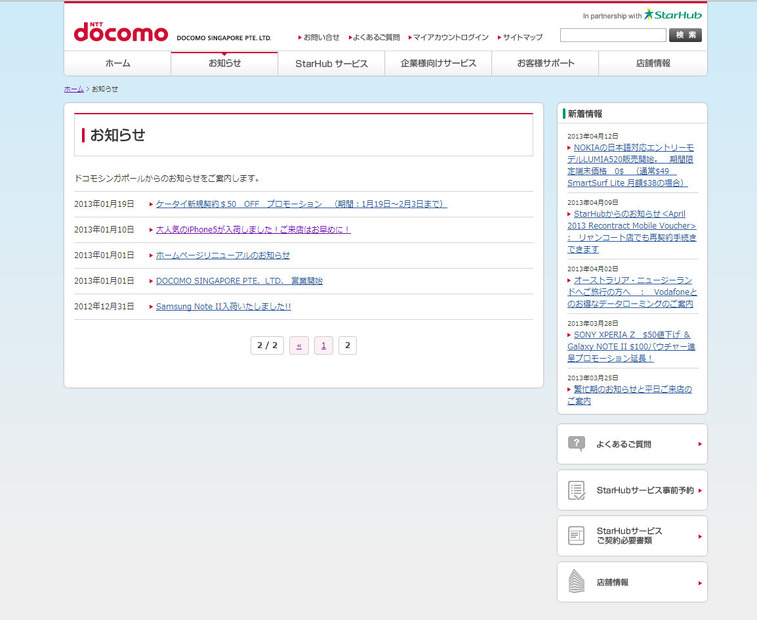Go to previous page with « button
The width and height of the screenshot is (757, 620).
pyautogui.click(x=299, y=345)
